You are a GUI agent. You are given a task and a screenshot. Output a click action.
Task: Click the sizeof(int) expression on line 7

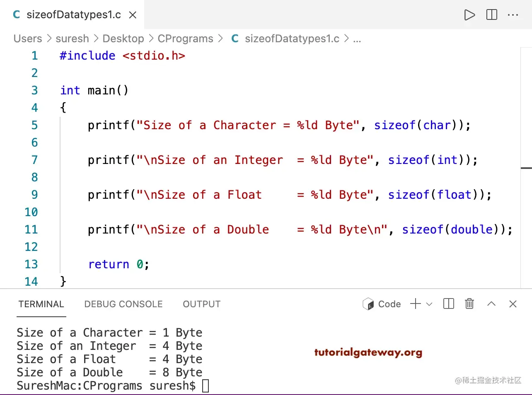429,160
